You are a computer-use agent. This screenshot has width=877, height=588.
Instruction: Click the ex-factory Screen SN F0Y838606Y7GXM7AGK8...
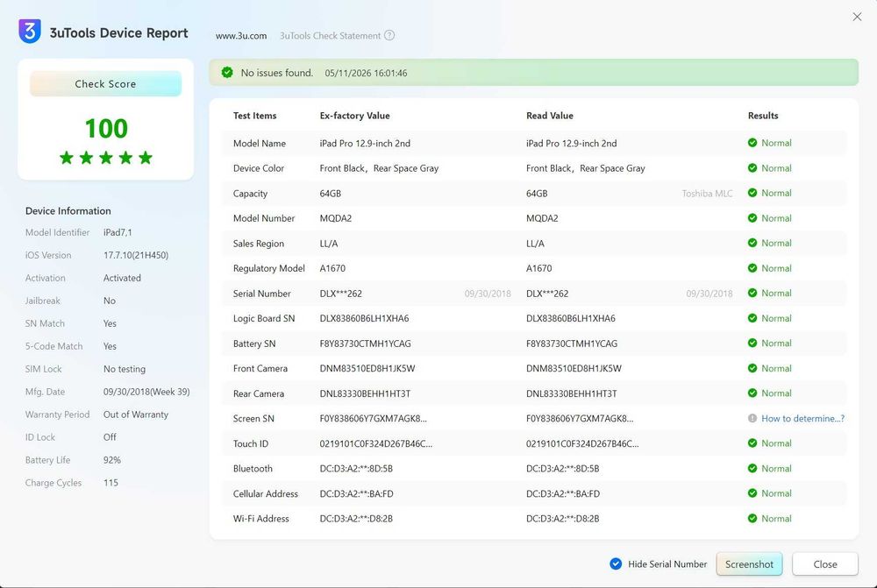pos(373,419)
